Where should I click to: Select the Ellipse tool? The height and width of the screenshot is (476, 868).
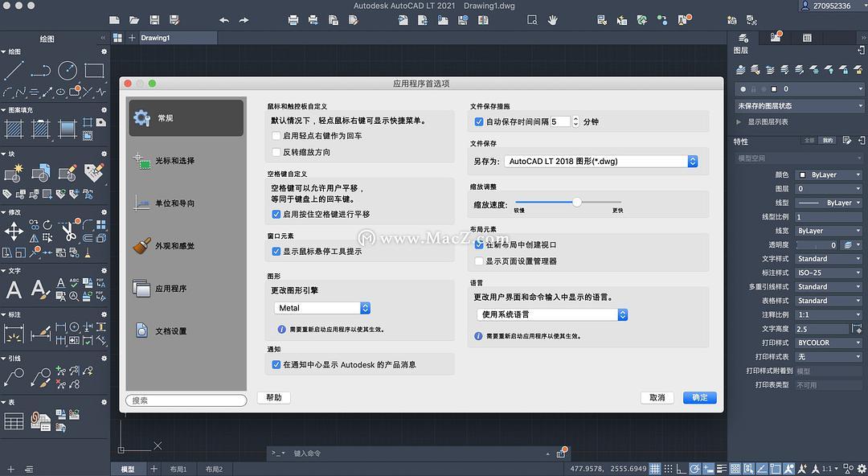(x=61, y=92)
